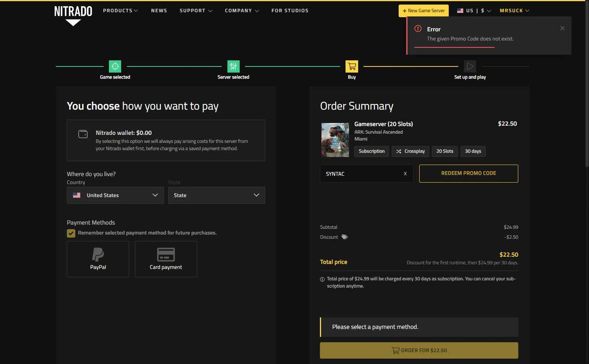Expand the Company menu

(242, 11)
